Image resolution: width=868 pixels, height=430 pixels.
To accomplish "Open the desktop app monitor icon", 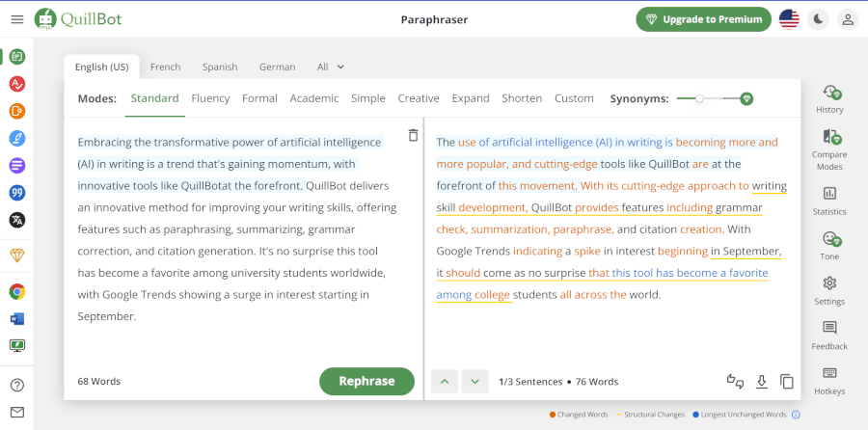I will tap(17, 346).
